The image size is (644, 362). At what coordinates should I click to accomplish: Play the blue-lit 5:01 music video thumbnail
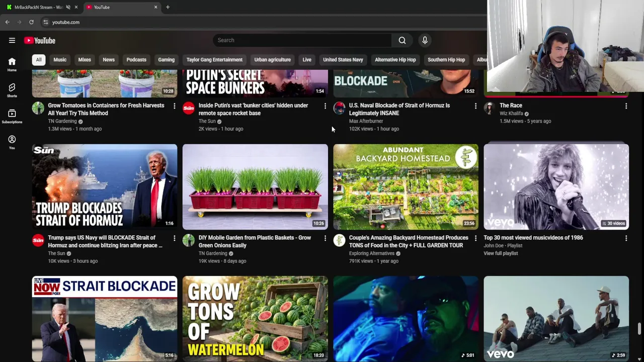tap(406, 319)
